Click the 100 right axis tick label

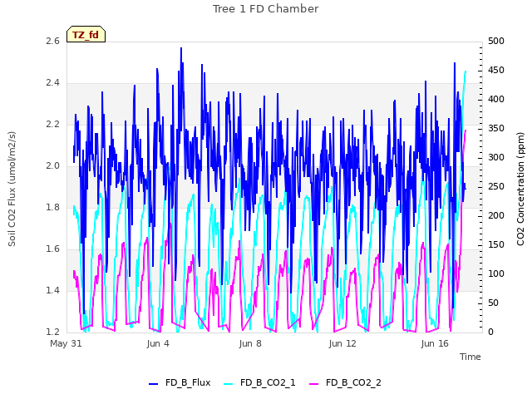tap(496, 273)
